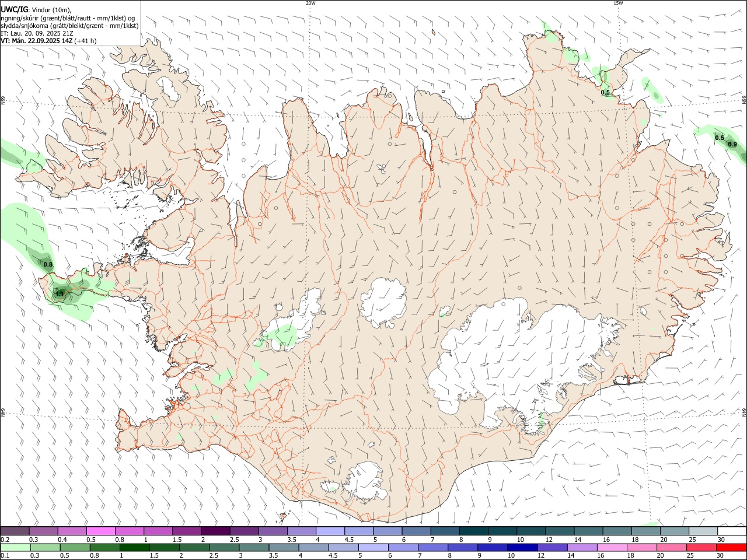Select the darkest green swatch, 1 to 1.5

pos(135,548)
